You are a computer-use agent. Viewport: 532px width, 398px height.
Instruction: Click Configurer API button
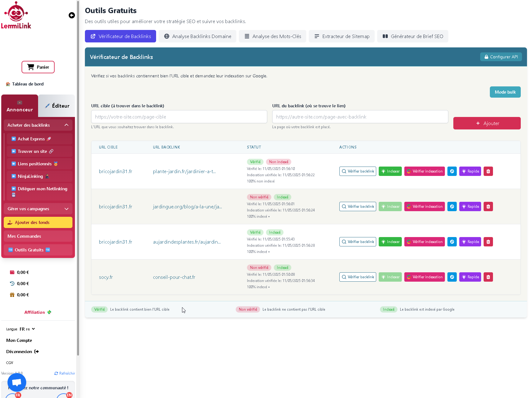pyautogui.click(x=501, y=57)
